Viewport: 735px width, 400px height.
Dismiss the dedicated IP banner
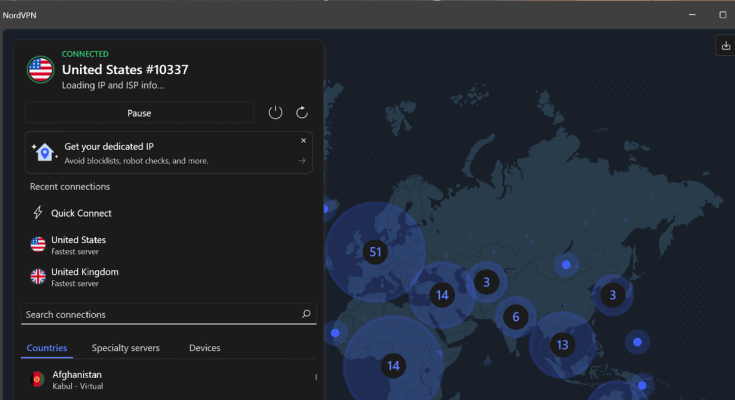pyautogui.click(x=303, y=140)
